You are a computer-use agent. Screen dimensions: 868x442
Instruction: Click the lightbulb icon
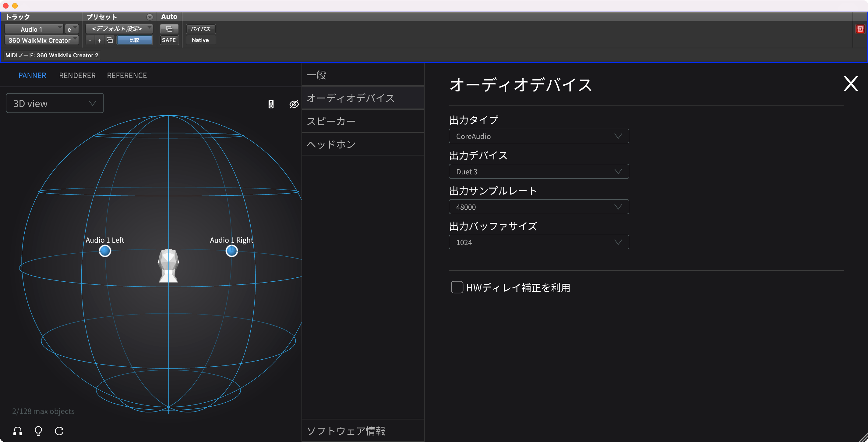point(38,431)
